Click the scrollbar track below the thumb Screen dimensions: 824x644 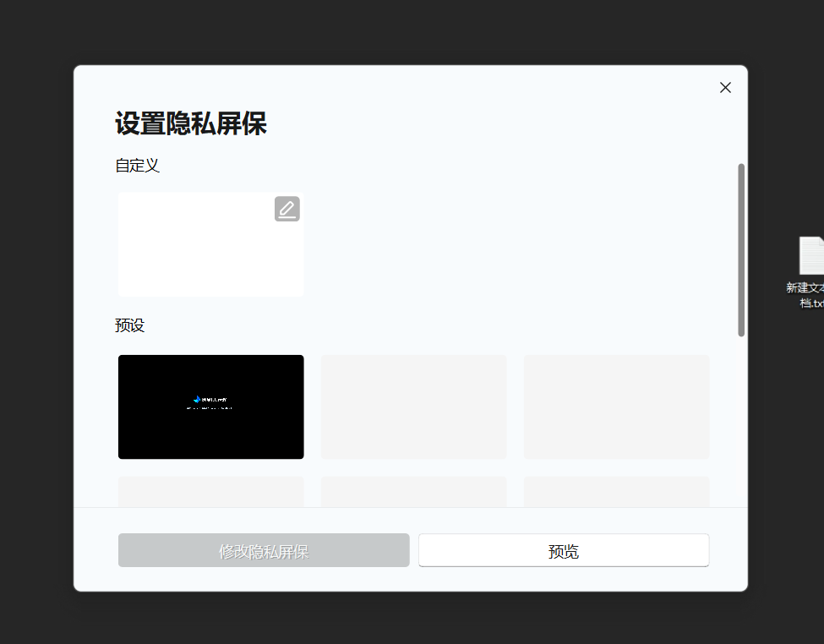[741, 421]
